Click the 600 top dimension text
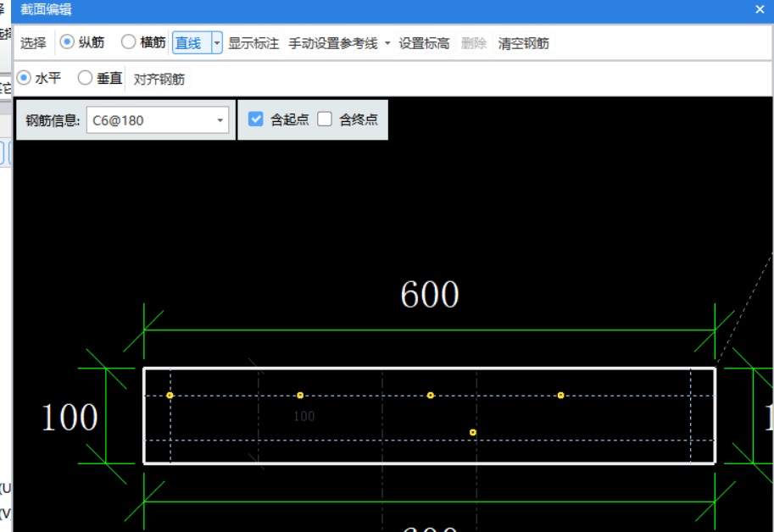 tap(430, 294)
